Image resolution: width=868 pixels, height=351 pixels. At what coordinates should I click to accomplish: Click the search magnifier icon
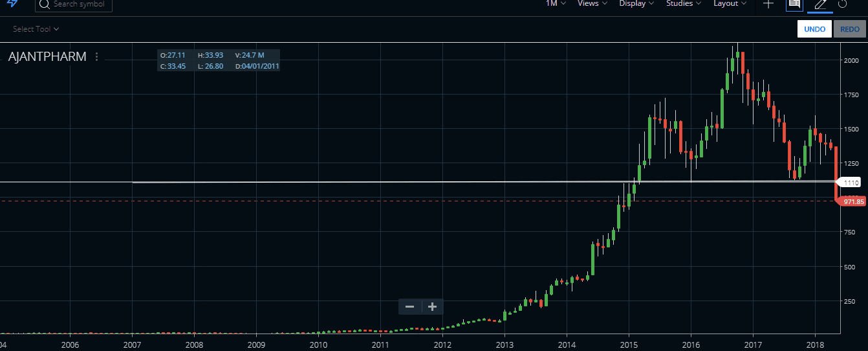pyautogui.click(x=44, y=4)
